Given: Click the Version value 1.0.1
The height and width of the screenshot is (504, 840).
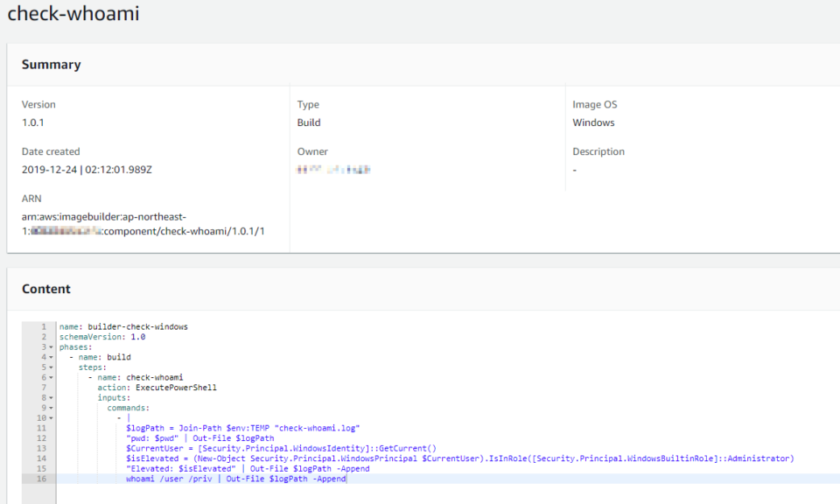Looking at the screenshot, I should 32,122.
